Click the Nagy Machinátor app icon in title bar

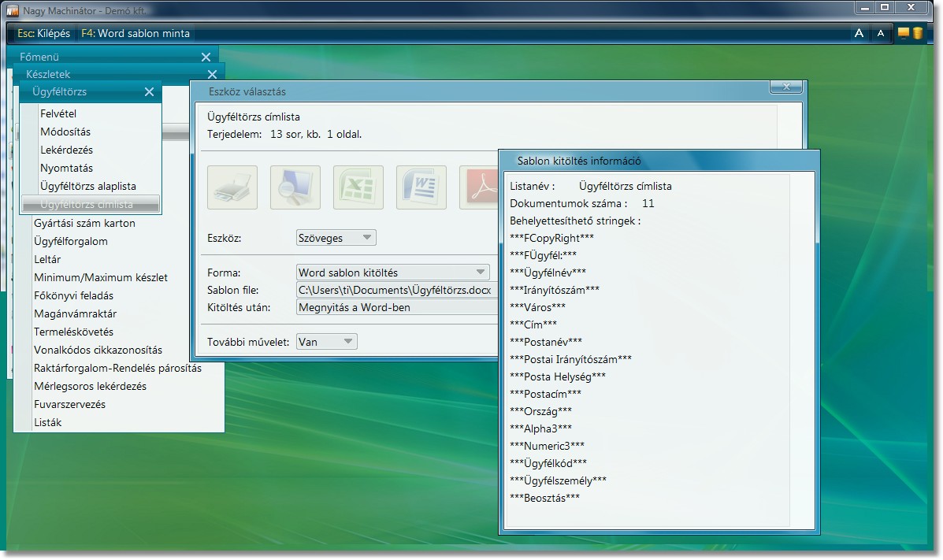click(x=12, y=10)
